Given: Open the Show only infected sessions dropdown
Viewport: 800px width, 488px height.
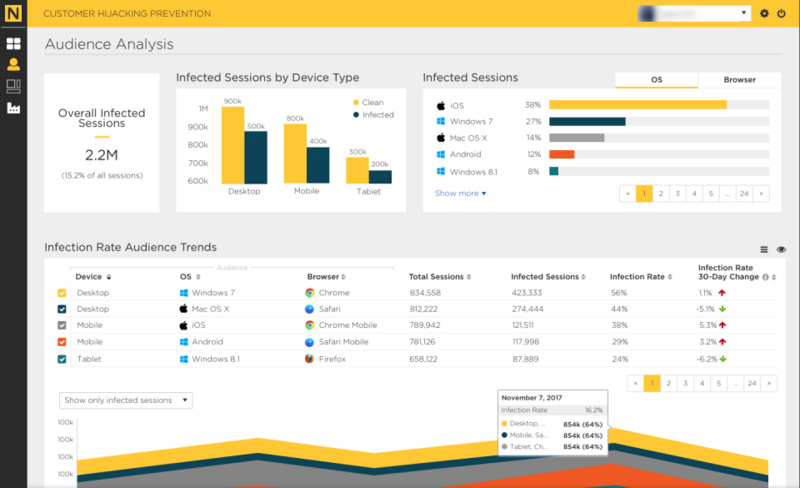Looking at the screenshot, I should click(x=125, y=400).
